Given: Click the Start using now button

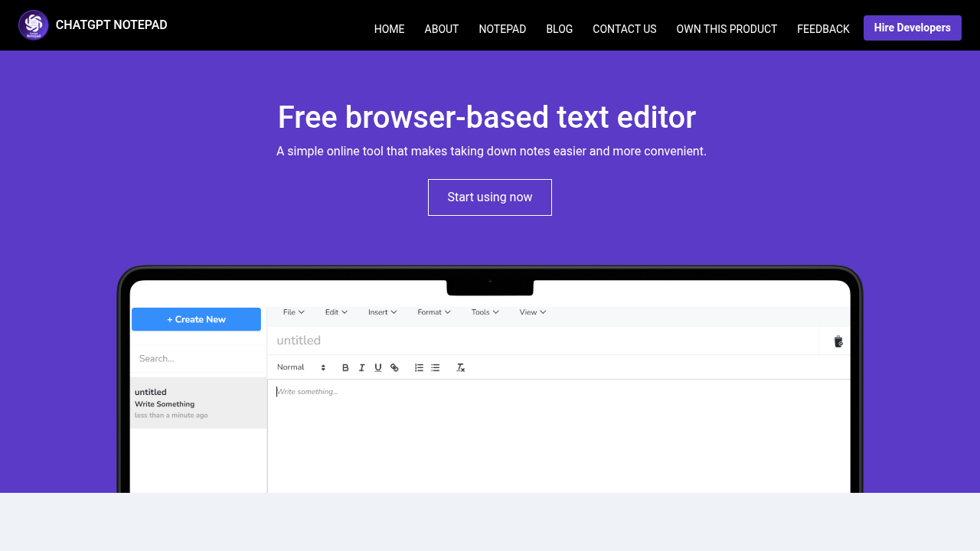Looking at the screenshot, I should point(490,197).
